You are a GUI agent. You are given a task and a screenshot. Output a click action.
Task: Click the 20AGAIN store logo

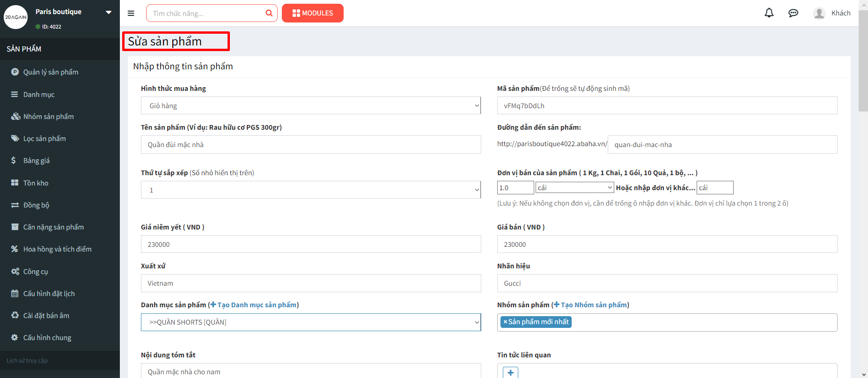pyautogui.click(x=16, y=17)
